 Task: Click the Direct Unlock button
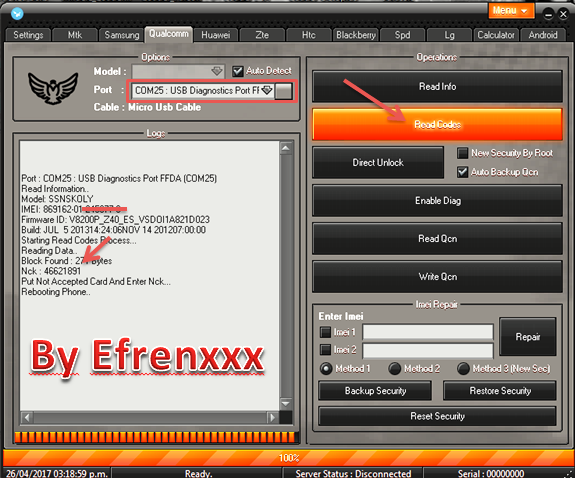(378, 163)
